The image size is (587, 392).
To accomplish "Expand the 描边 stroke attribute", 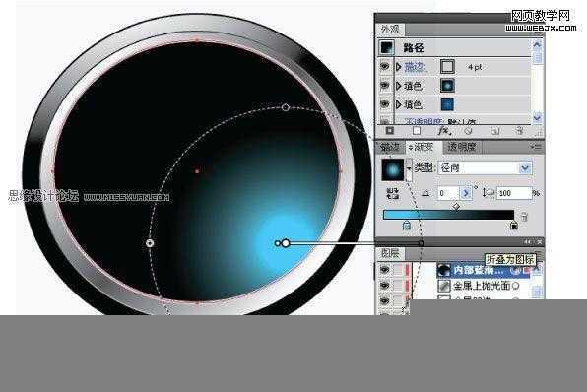I will click(x=399, y=67).
